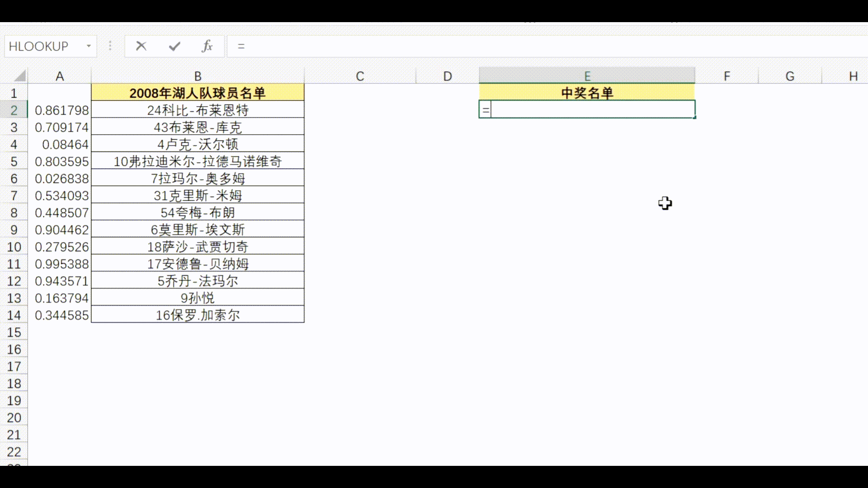Screen dimensions: 868x488
Task: Select row 2 header
Action: click(14, 110)
